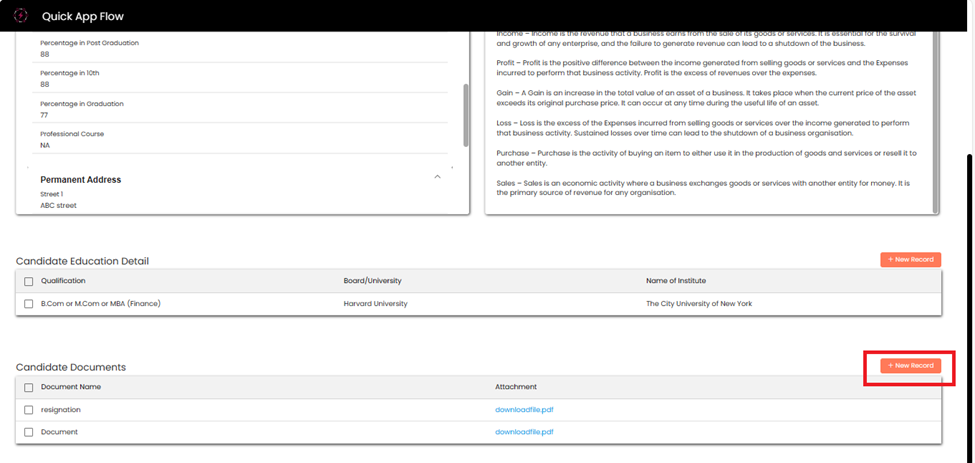Screen dimensions: 975x463
Task: Click the Document Name column header
Action: (71, 387)
